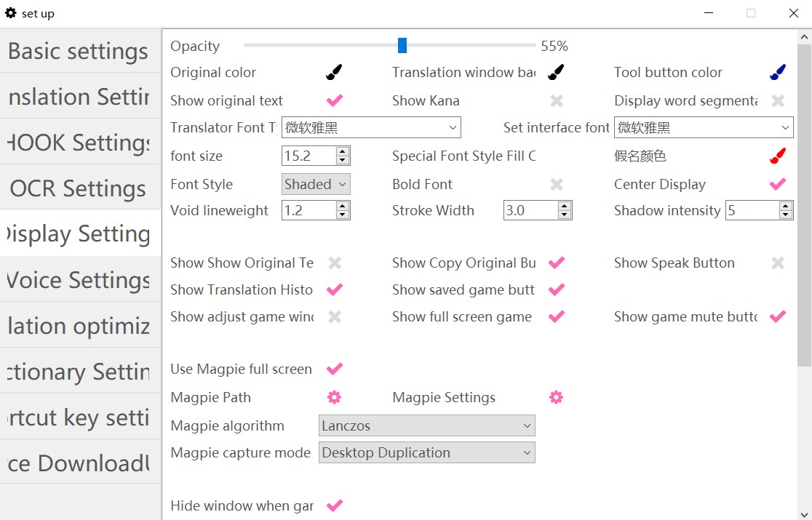Viewport: 812px width, 520px height.
Task: Open the OCR Settings tab
Action: click(x=79, y=188)
